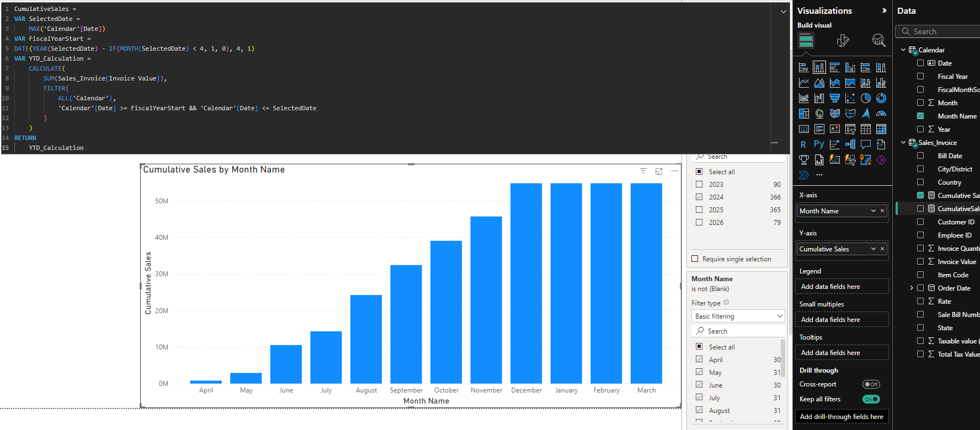This screenshot has height=430, width=980.
Task: Choose the R script visual
Action: [804, 144]
